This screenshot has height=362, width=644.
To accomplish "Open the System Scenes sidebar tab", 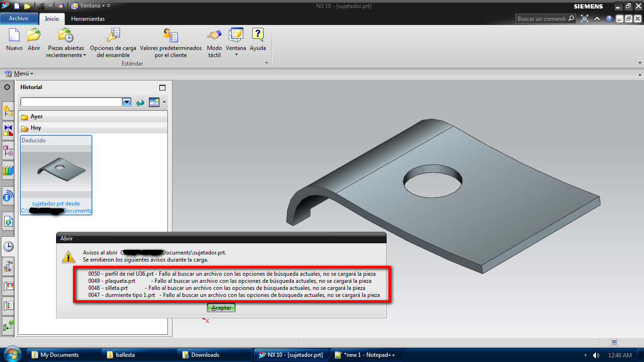I will (8, 325).
